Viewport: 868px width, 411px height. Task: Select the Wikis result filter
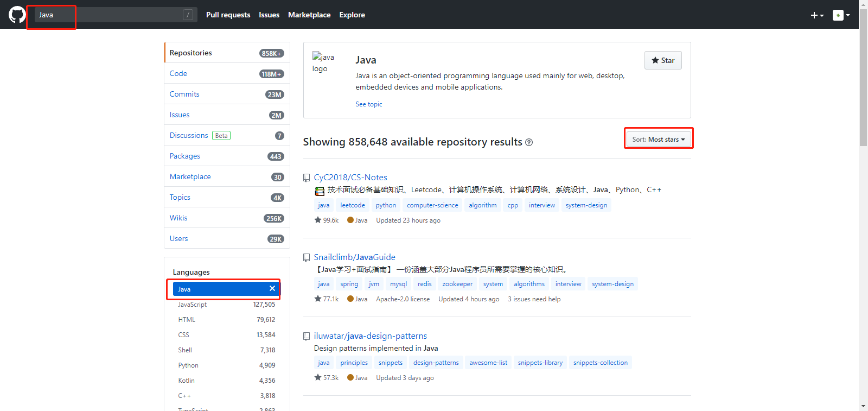(x=227, y=218)
